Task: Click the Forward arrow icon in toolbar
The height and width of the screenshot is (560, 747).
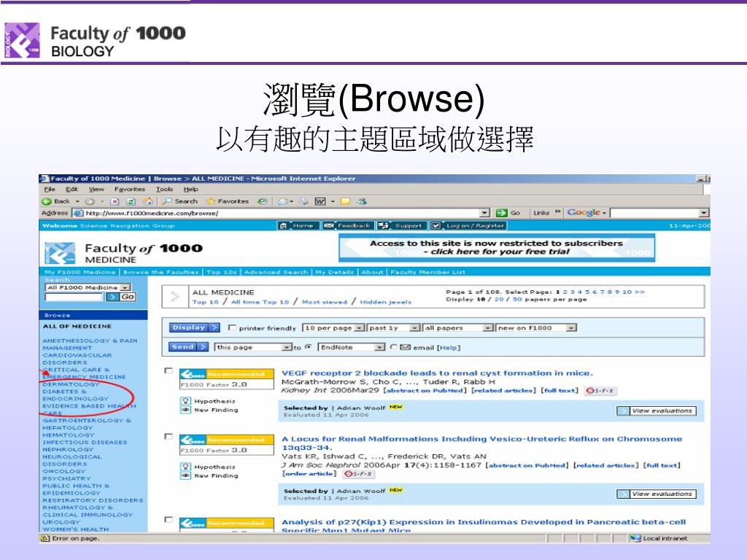Action: [90, 201]
